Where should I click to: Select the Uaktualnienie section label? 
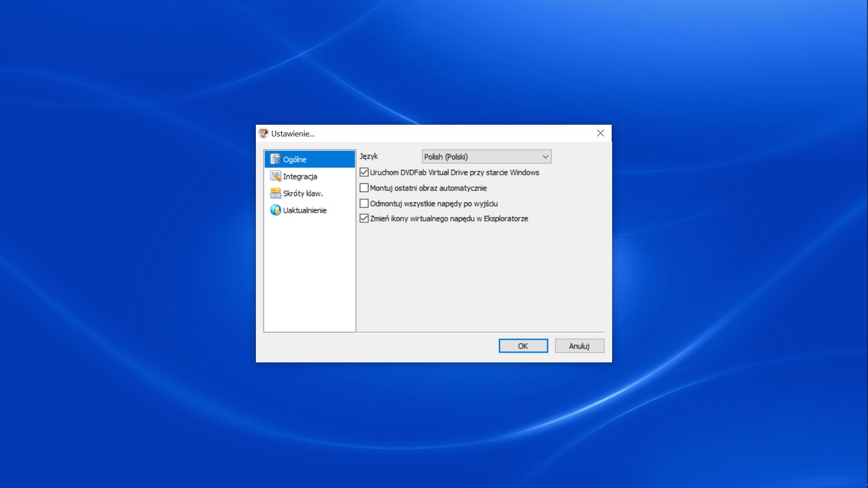[x=305, y=211]
